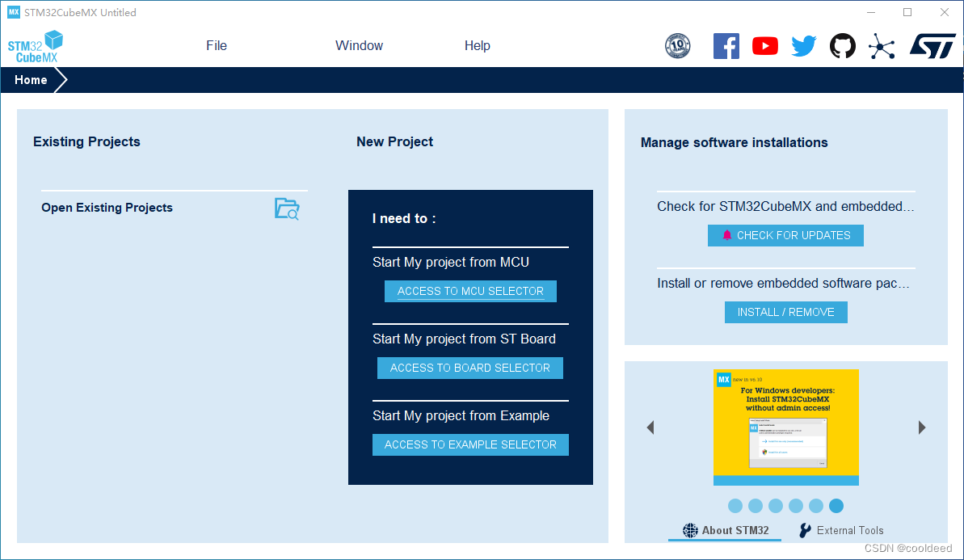Screen dimensions: 964x560
Task: Switch to the External Tools tab
Action: point(841,530)
